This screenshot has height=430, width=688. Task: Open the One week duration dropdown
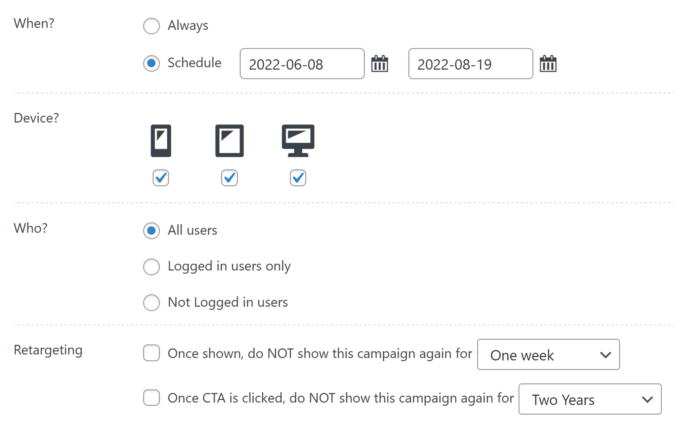coord(548,355)
